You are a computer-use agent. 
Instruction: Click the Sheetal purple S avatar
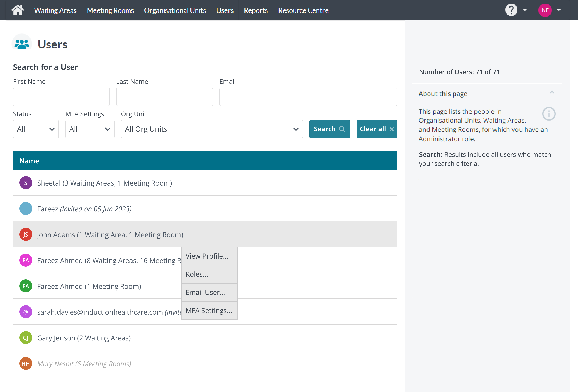[x=26, y=183]
